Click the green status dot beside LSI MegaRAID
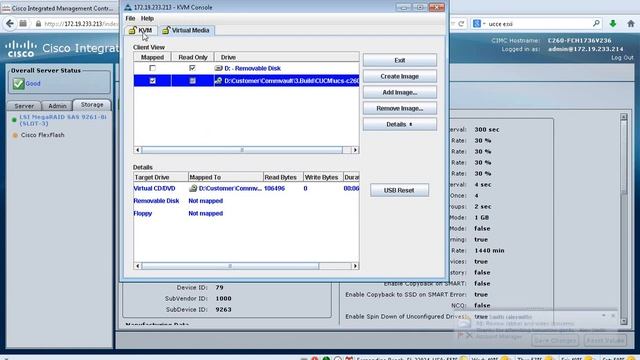Viewport: 640px width, 360px height. 14,120
